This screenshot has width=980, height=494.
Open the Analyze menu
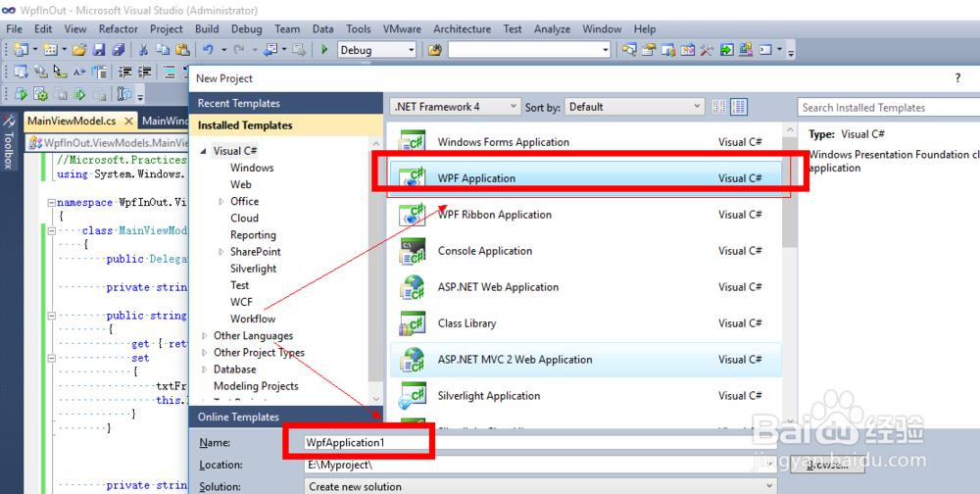(552, 28)
